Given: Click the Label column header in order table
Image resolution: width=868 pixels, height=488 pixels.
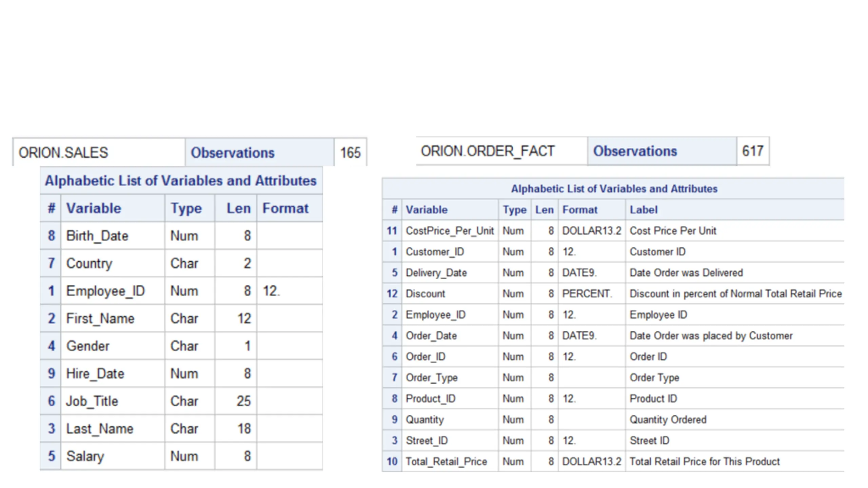Looking at the screenshot, I should [x=735, y=209].
